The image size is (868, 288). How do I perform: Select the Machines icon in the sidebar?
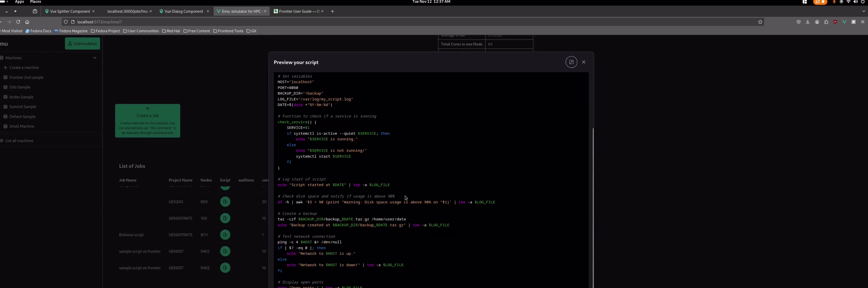click(2, 58)
